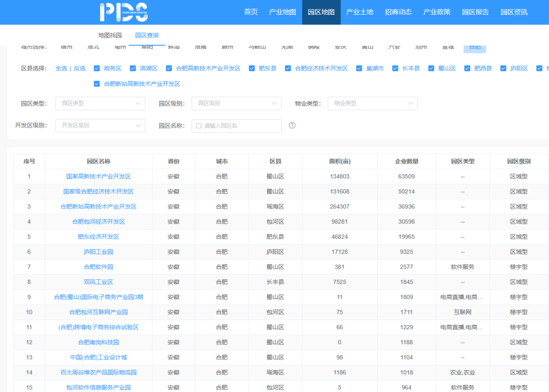Open the 产业土地 menu item
The width and height of the screenshot is (549, 392).
[x=359, y=12]
